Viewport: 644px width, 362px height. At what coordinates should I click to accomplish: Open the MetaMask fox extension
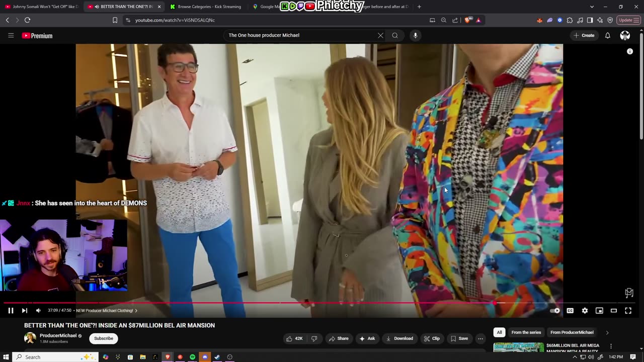pyautogui.click(x=540, y=20)
